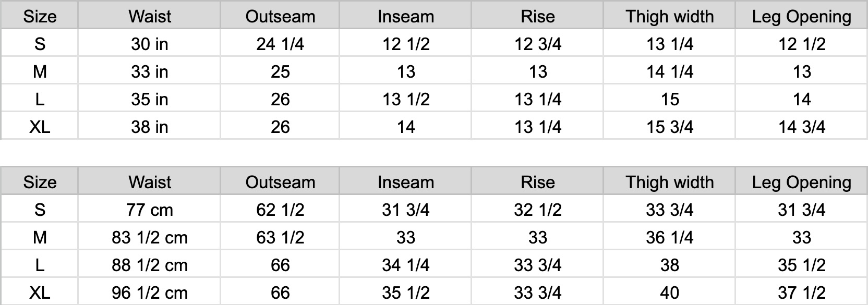Click the 63 1/2 outseam cell

click(280, 237)
